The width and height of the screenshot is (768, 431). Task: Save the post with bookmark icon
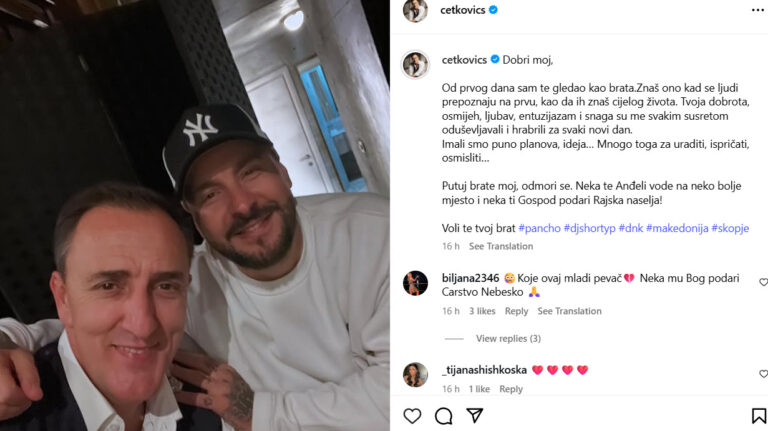[759, 416]
